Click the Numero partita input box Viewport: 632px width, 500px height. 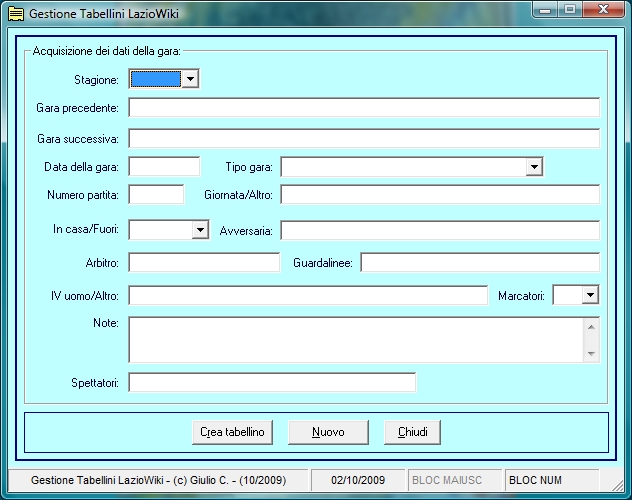(x=156, y=194)
